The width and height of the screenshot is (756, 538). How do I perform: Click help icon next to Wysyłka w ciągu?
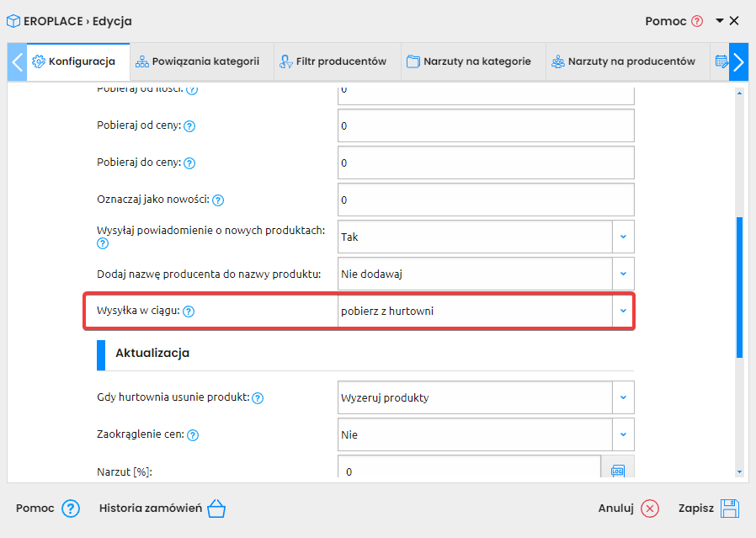tap(189, 312)
